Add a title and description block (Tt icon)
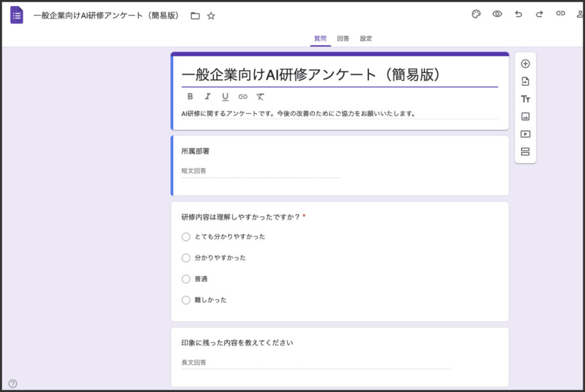The width and height of the screenshot is (585, 392). click(x=525, y=99)
